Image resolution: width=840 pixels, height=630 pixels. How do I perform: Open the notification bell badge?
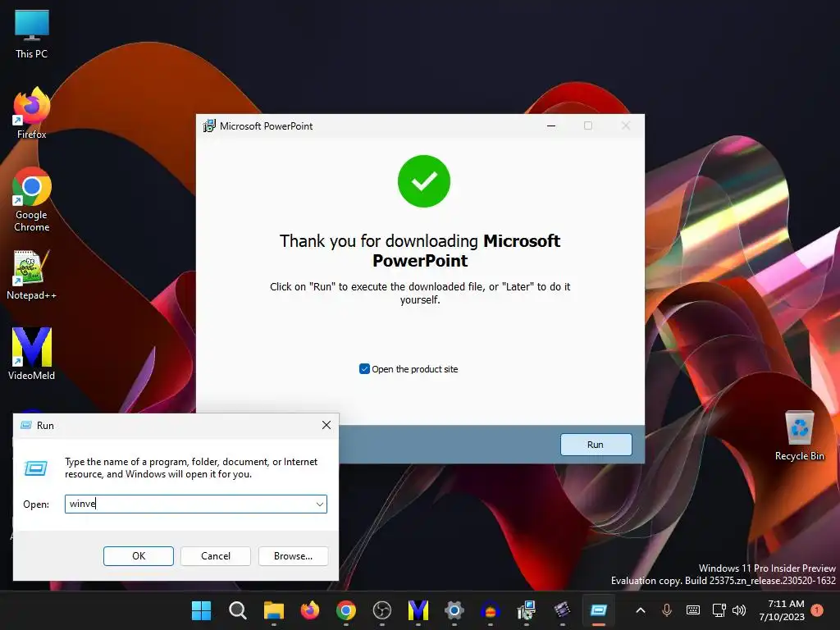click(x=817, y=610)
